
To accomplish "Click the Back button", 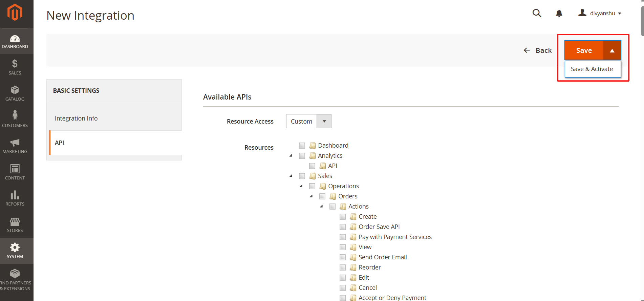I will coord(538,50).
